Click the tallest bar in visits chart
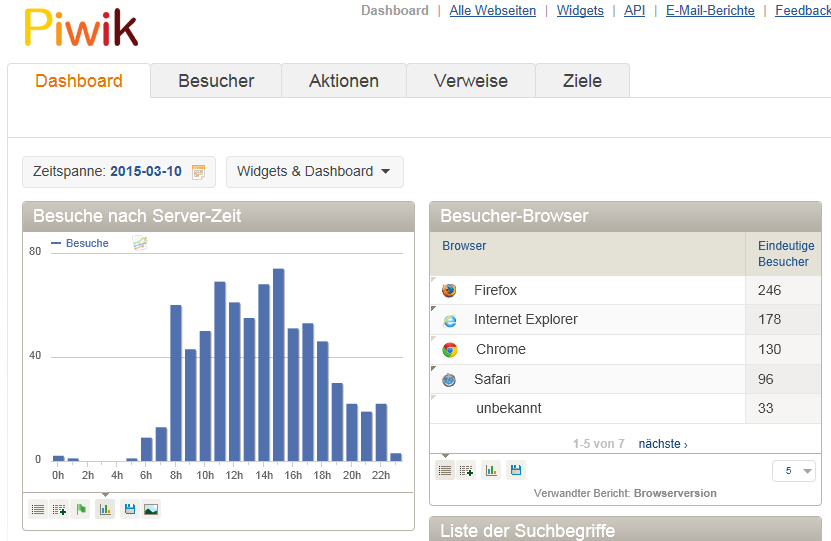The height and width of the screenshot is (541, 831). [x=279, y=365]
